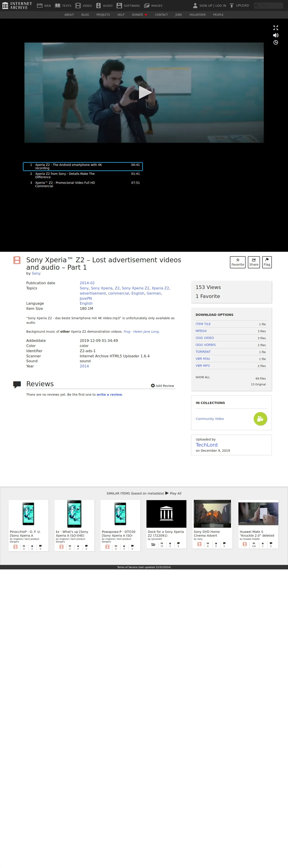Image resolution: width=288 pixels, height=868 pixels.
Task: Open the Sony Xperia Z2 topic link
Action: pos(135,288)
